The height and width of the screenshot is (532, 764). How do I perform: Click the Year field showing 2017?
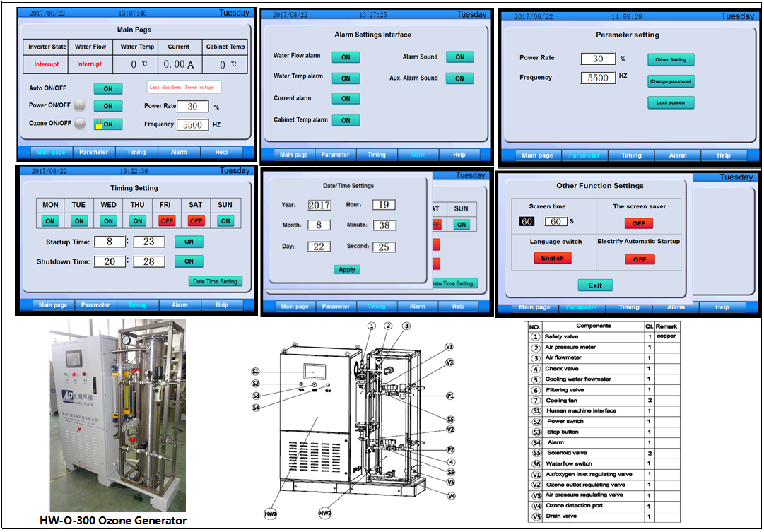click(x=319, y=205)
